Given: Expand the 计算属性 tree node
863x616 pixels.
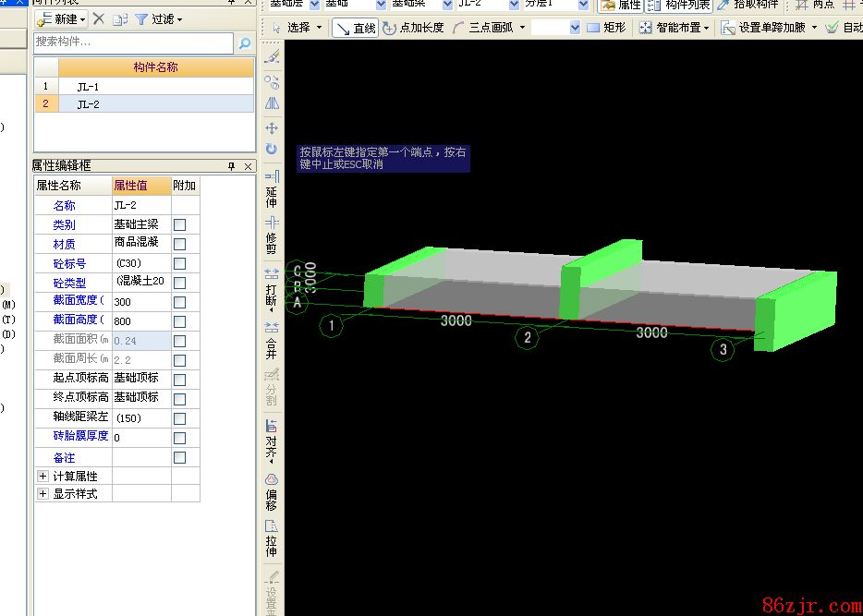Looking at the screenshot, I should tap(43, 476).
